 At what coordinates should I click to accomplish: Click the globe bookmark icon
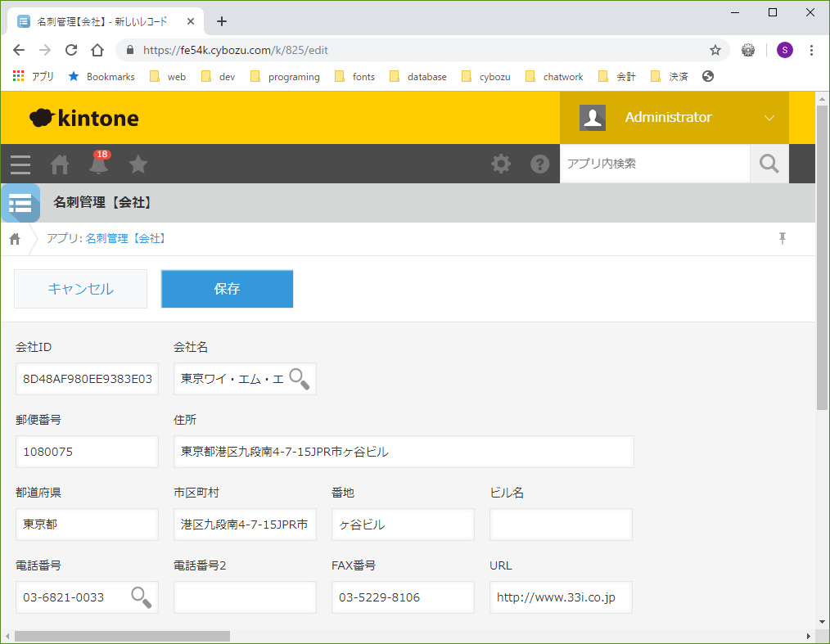[x=708, y=76]
